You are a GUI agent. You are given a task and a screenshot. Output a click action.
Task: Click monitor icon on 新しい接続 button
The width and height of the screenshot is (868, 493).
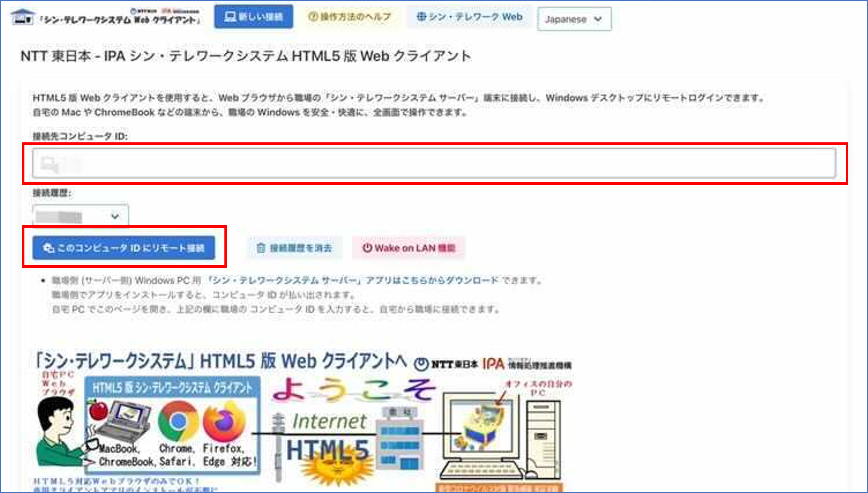coord(230,17)
